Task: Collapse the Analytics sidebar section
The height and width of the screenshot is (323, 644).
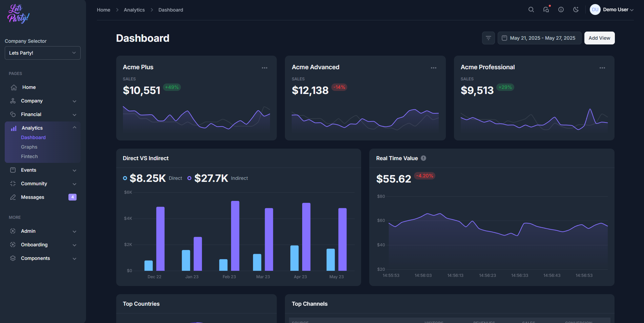Action: tap(43, 128)
